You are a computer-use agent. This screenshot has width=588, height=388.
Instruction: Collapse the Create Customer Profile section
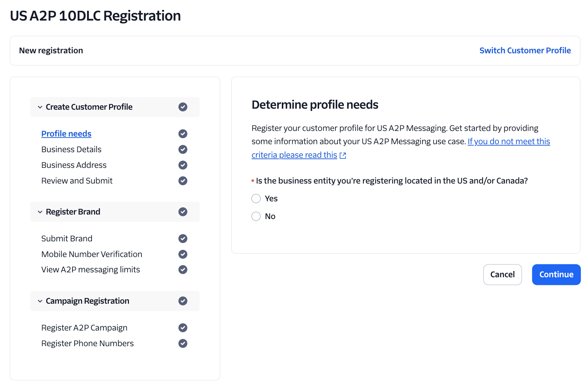point(40,107)
